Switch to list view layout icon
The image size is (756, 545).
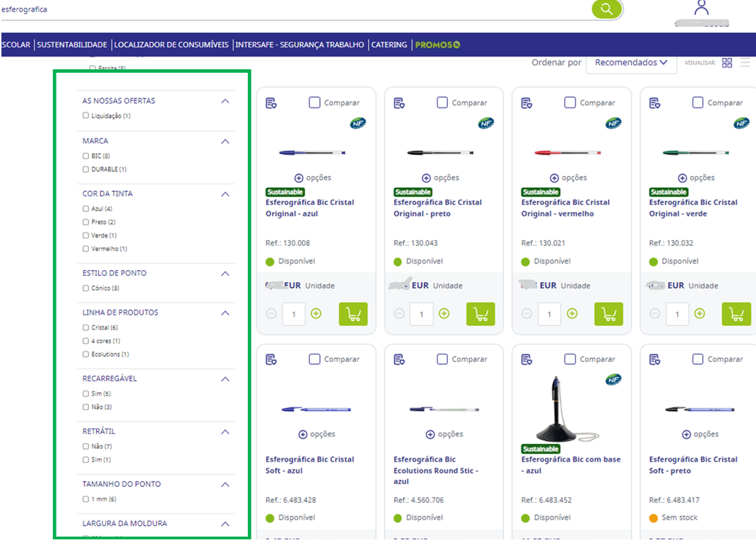(745, 63)
